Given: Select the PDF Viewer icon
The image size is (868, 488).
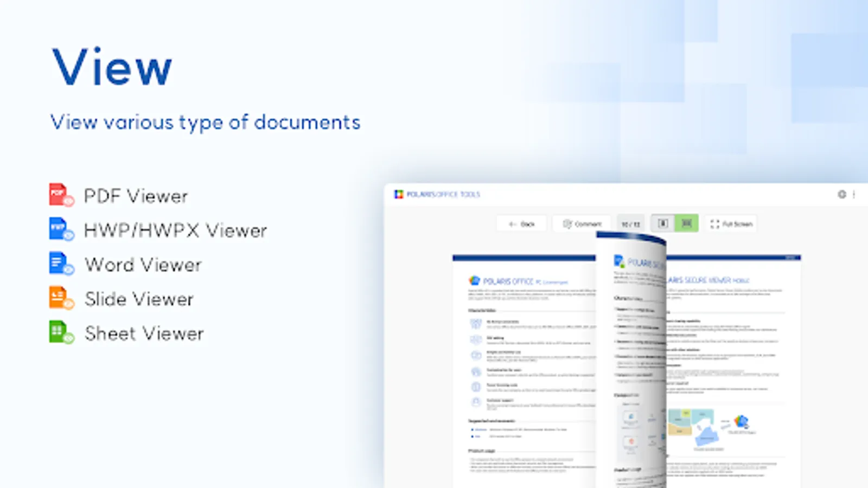Looking at the screenshot, I should pos(60,194).
